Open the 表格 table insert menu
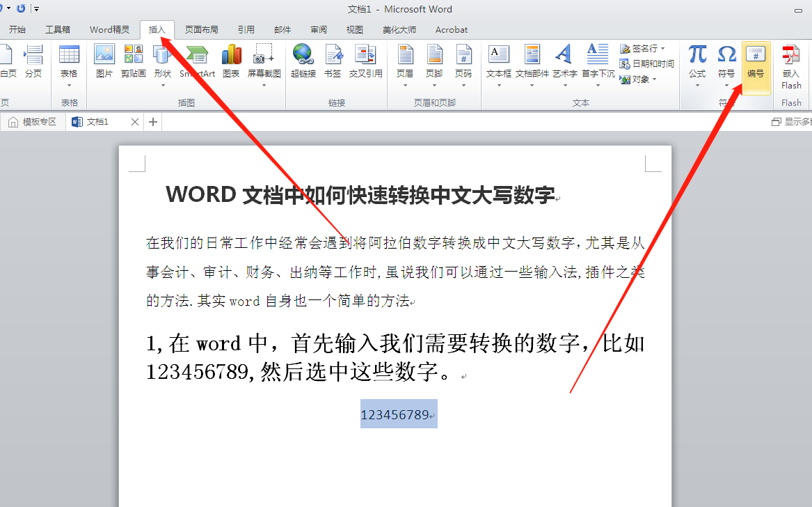 [x=69, y=65]
